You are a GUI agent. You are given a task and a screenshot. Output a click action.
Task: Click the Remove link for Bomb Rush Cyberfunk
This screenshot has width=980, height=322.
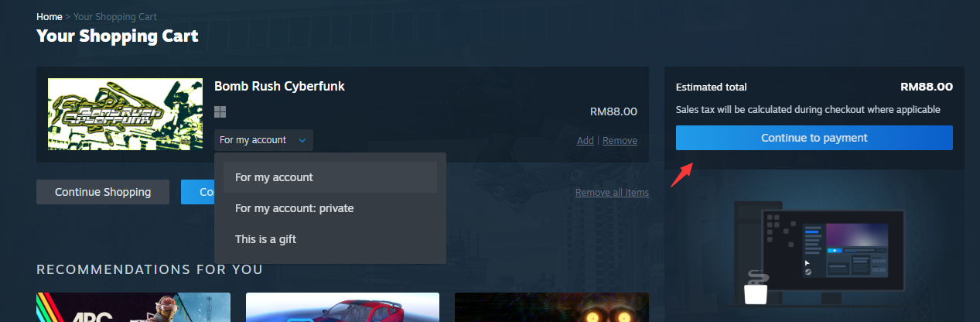pos(620,141)
